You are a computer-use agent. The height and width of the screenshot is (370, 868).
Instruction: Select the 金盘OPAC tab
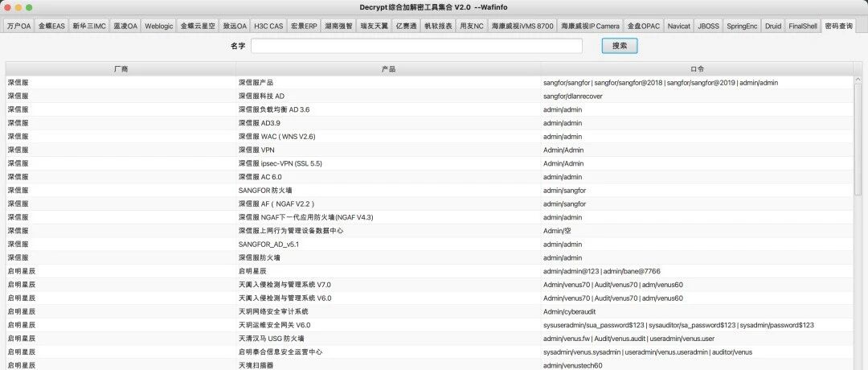[643, 26]
